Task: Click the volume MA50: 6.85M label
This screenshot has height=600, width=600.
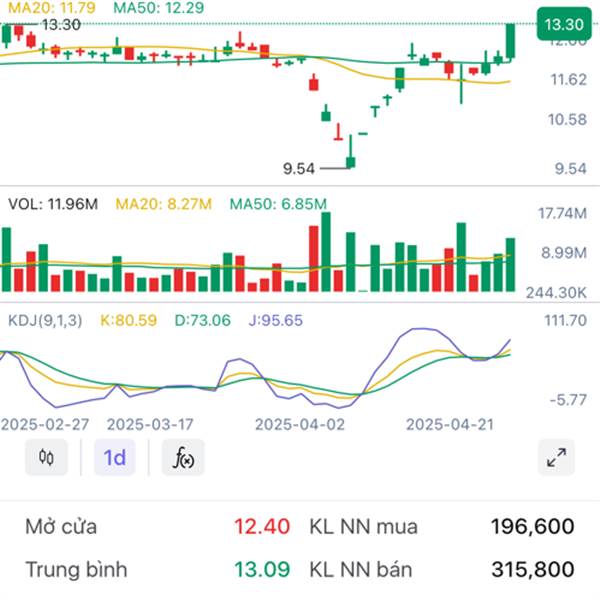Action: pyautogui.click(x=278, y=204)
